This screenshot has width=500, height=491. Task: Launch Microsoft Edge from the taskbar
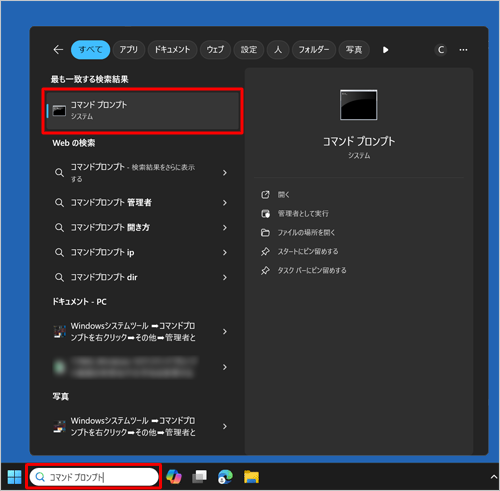coord(225,477)
